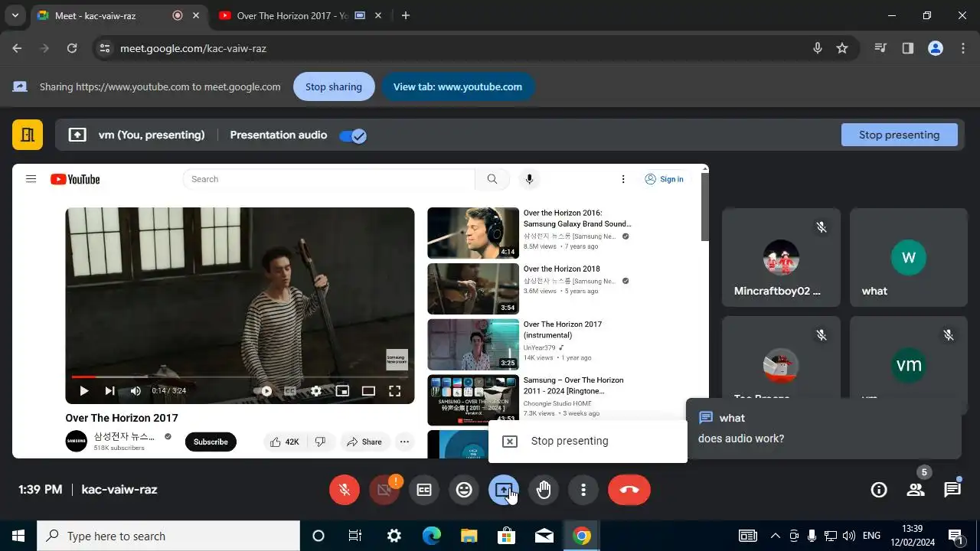Open chat with everyone

[x=952, y=490]
